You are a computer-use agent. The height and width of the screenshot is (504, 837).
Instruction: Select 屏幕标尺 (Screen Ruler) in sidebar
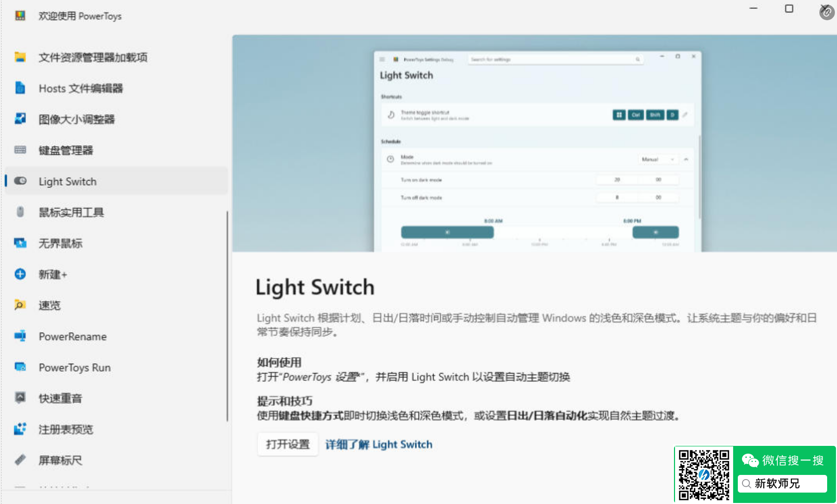tap(60, 460)
